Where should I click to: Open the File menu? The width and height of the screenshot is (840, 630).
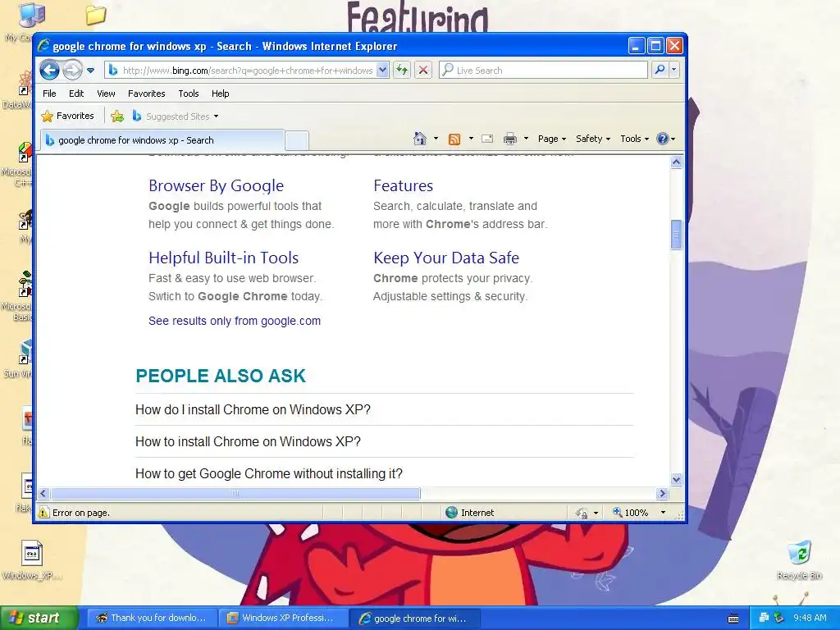tap(49, 94)
